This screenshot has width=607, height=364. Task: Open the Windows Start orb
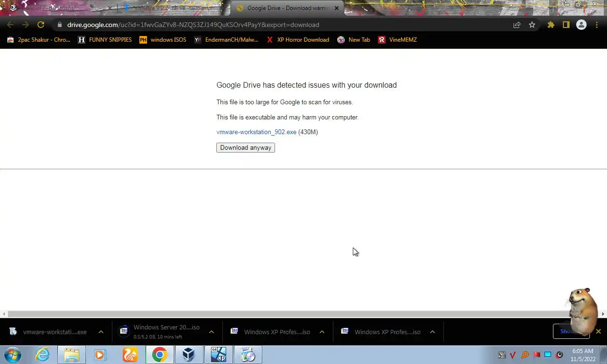click(13, 355)
